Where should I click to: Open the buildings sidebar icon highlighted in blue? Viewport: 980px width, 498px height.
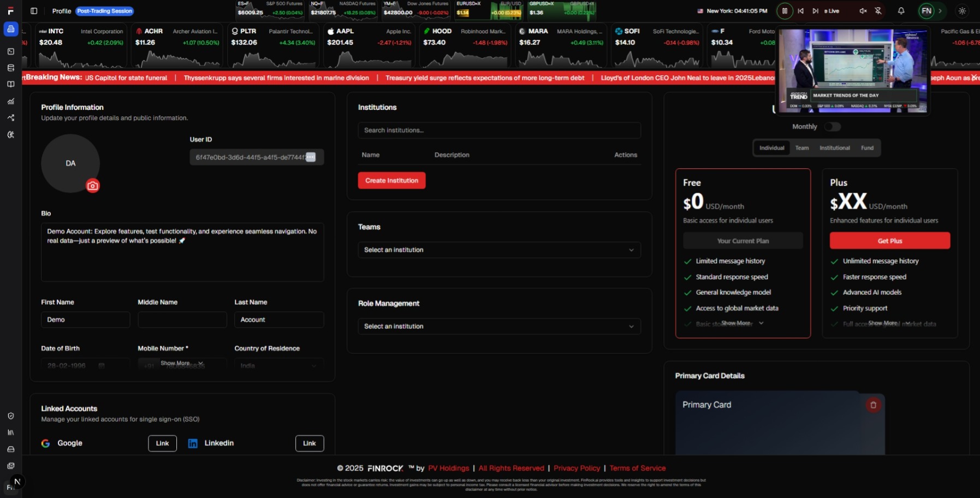[10, 29]
